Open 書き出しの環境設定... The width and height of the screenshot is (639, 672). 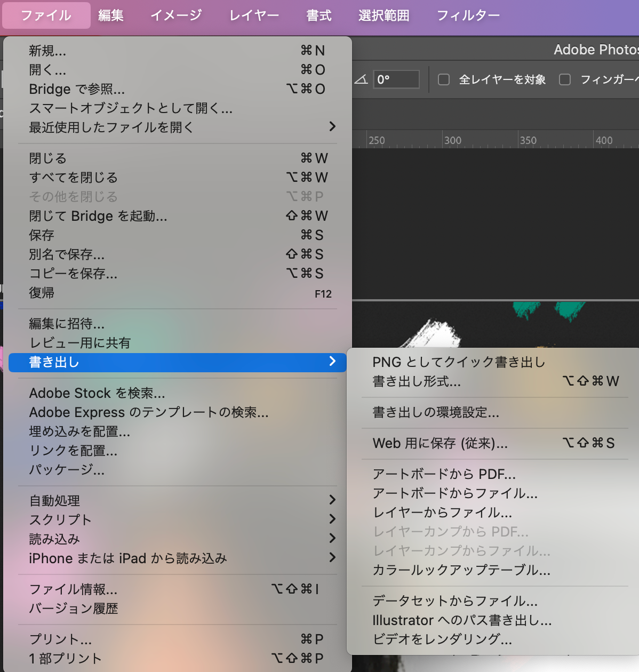click(x=436, y=413)
